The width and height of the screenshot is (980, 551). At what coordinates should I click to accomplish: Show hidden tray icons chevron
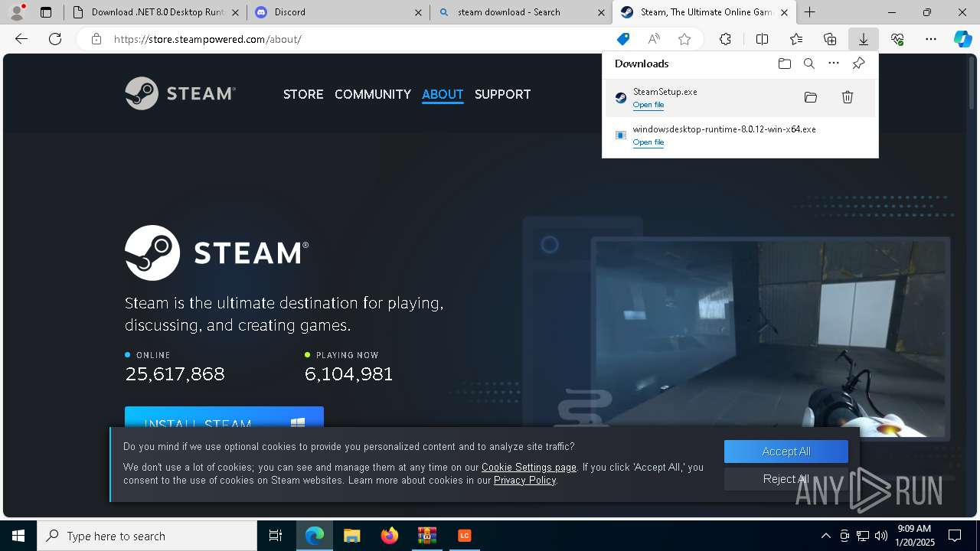[825, 536]
